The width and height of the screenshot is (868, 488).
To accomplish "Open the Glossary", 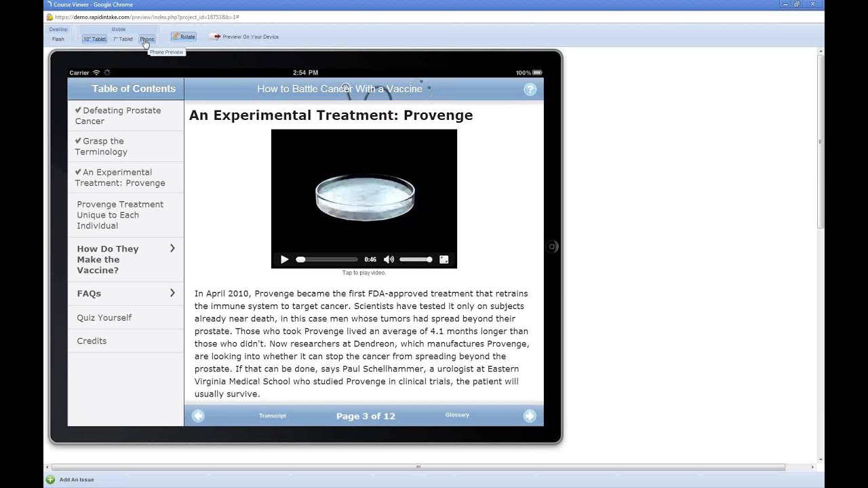I will click(x=457, y=415).
